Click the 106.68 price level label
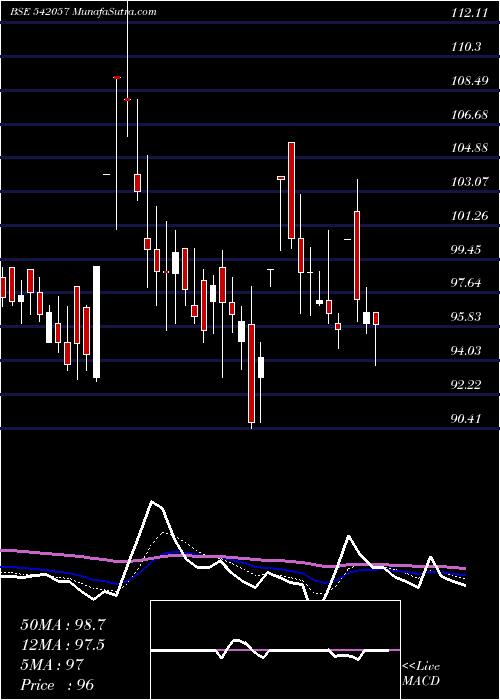The image size is (500, 700). click(469, 115)
